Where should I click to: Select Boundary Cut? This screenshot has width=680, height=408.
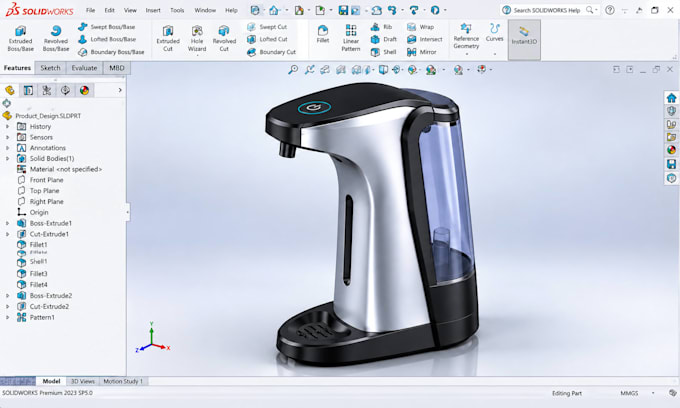point(271,52)
